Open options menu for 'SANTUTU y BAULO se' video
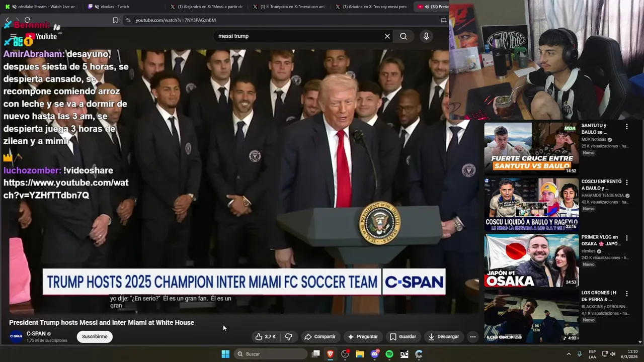The width and height of the screenshot is (644, 362). [627, 126]
